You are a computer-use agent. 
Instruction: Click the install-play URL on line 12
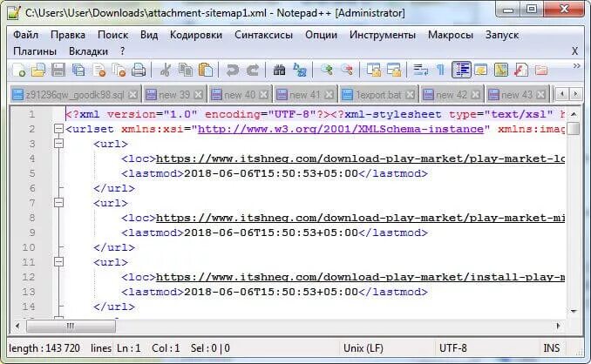coord(360,277)
